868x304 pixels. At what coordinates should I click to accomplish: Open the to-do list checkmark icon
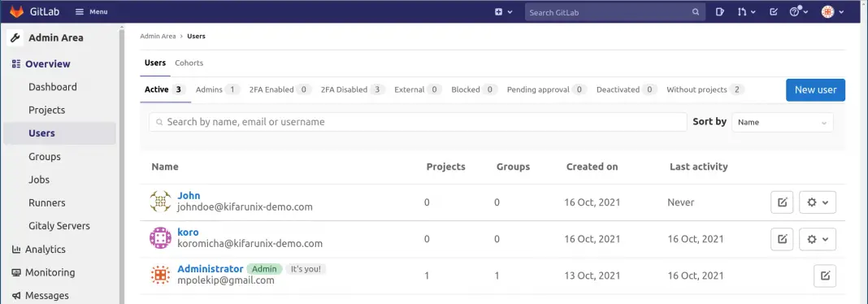[774, 11]
